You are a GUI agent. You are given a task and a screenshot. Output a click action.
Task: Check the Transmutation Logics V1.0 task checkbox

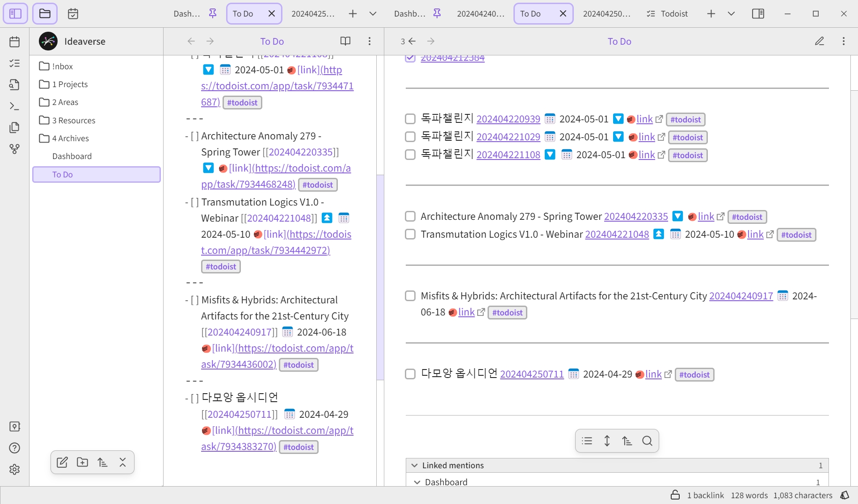(x=410, y=235)
